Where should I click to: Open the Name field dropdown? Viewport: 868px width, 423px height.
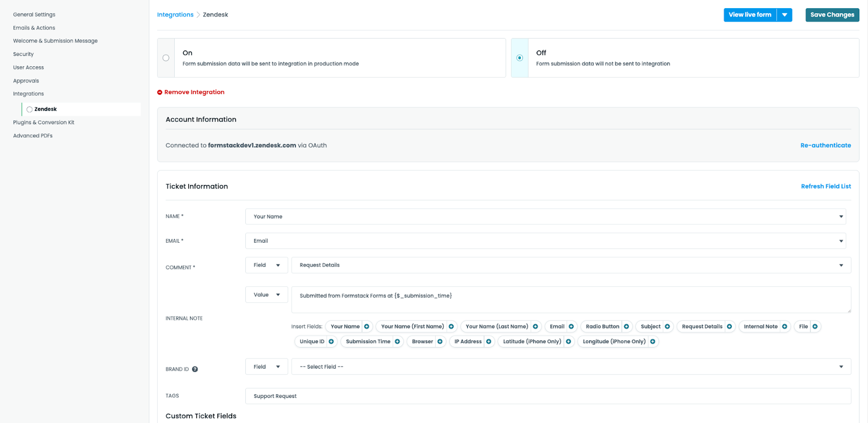(545, 217)
